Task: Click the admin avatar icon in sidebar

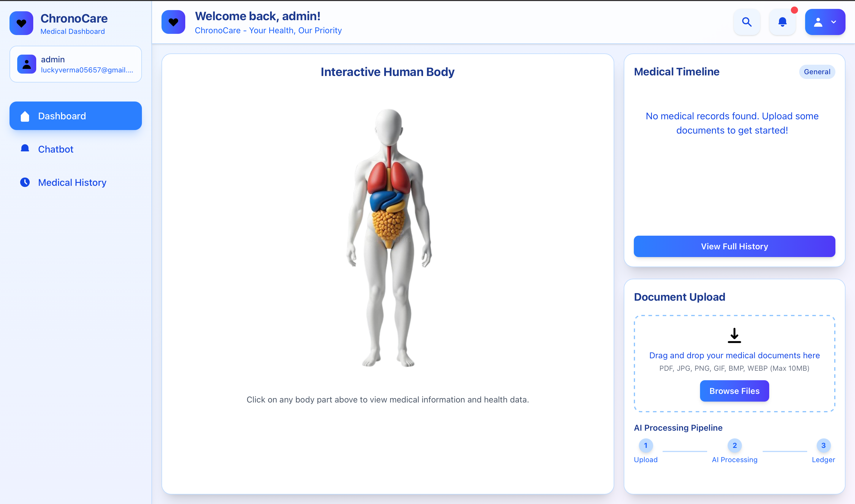Action: [x=27, y=64]
